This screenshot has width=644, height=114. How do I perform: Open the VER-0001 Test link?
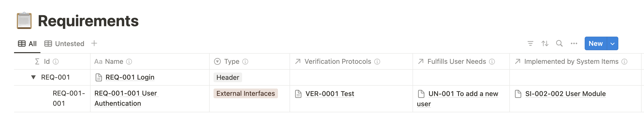pyautogui.click(x=330, y=94)
